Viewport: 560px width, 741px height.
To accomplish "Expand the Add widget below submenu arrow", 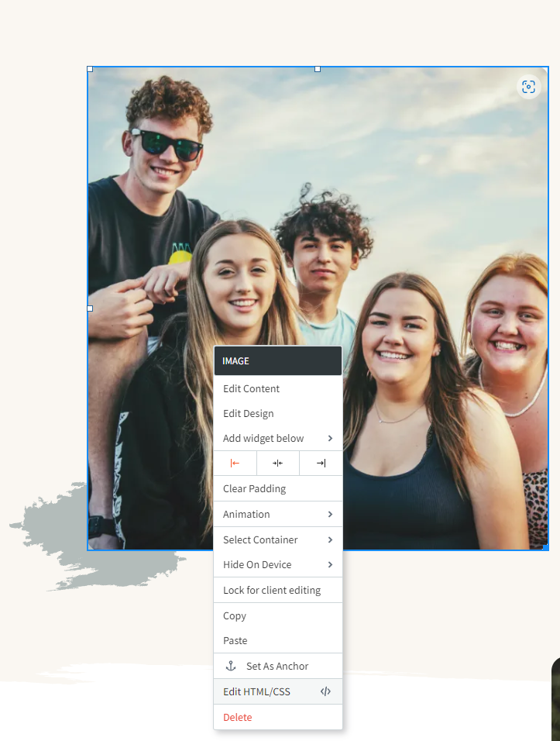I will click(x=330, y=439).
